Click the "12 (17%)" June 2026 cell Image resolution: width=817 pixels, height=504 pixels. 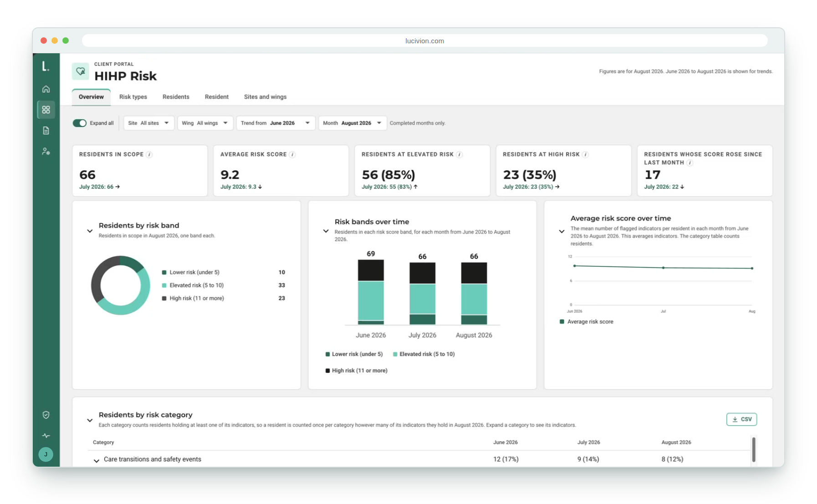(x=506, y=459)
